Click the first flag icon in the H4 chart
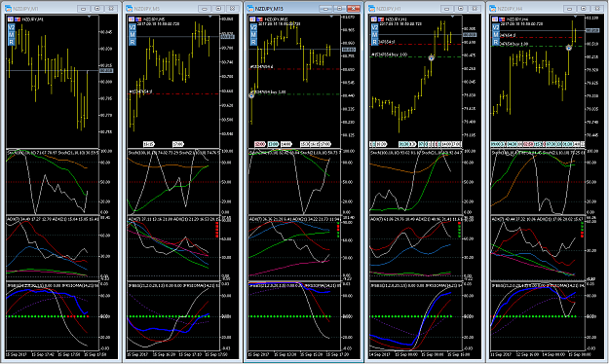 click(495, 19)
